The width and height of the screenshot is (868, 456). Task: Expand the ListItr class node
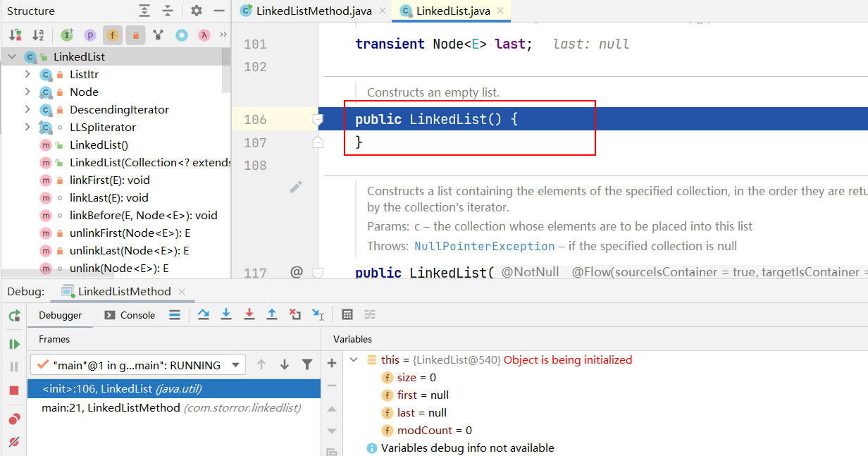[x=27, y=74]
